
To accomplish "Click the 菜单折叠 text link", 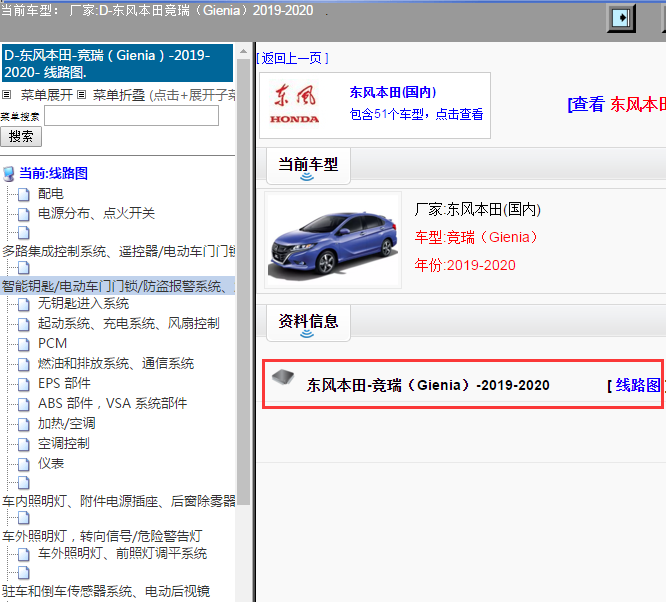I will (x=119, y=95).
